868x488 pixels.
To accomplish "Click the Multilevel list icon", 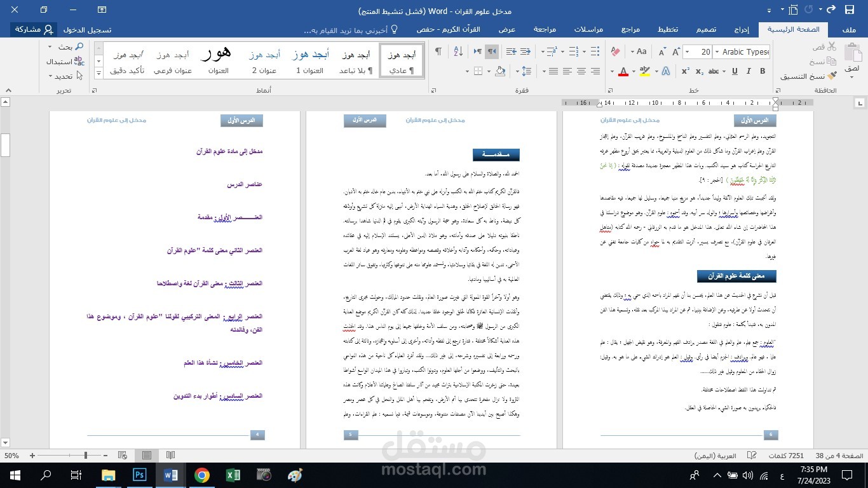I will tap(552, 52).
